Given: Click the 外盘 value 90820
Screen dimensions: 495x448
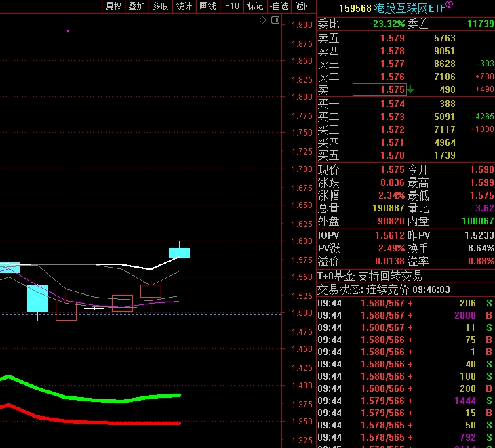Looking at the screenshot, I should pyautogui.click(x=391, y=222).
